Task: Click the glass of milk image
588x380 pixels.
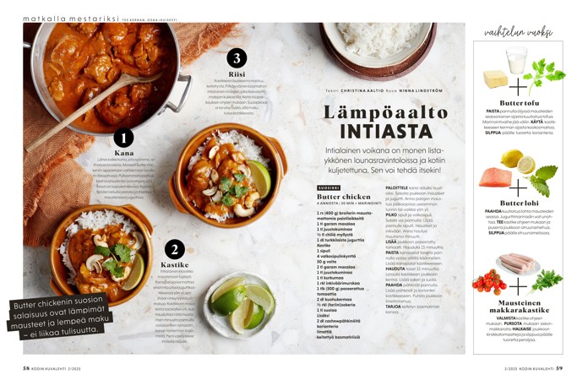Action: click(x=516, y=61)
